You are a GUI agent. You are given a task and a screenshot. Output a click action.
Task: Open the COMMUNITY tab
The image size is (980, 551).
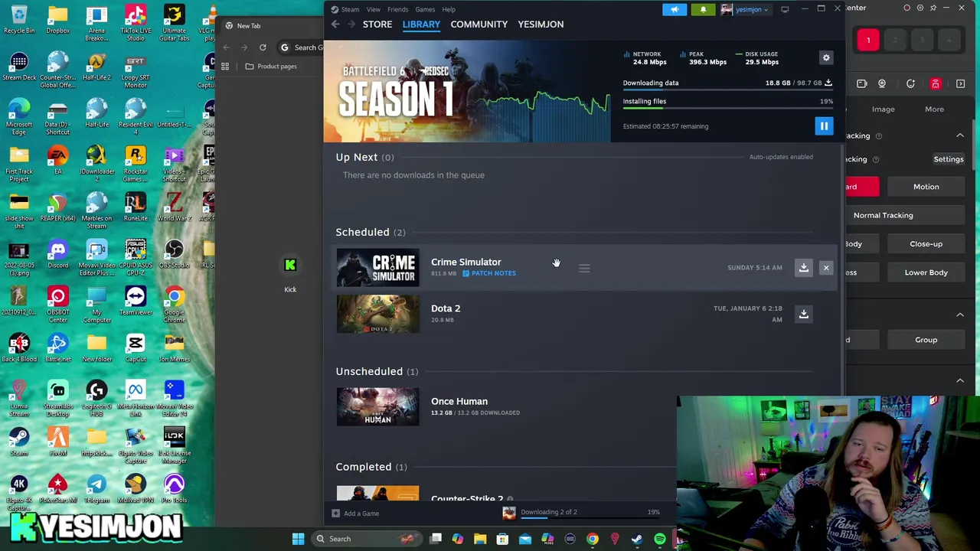coord(479,24)
